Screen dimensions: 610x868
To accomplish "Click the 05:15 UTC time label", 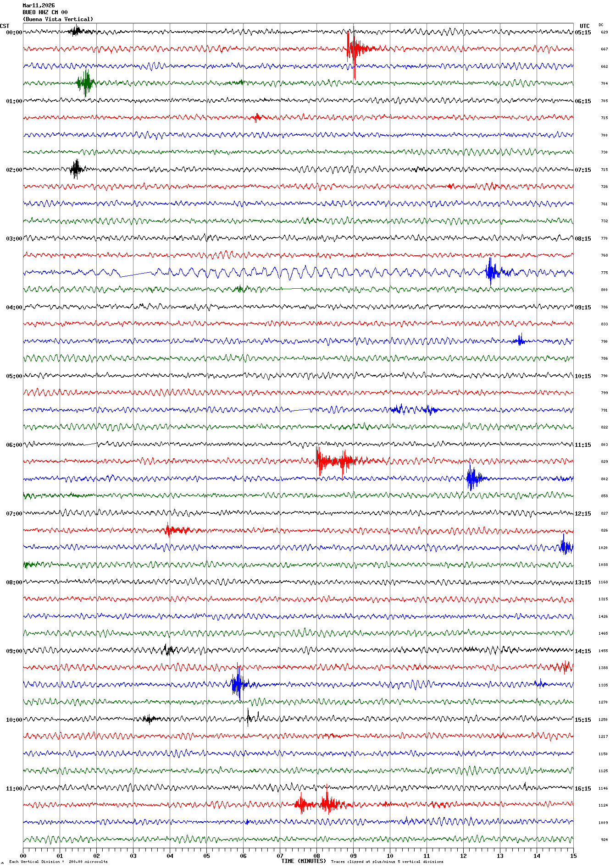I will (x=583, y=33).
